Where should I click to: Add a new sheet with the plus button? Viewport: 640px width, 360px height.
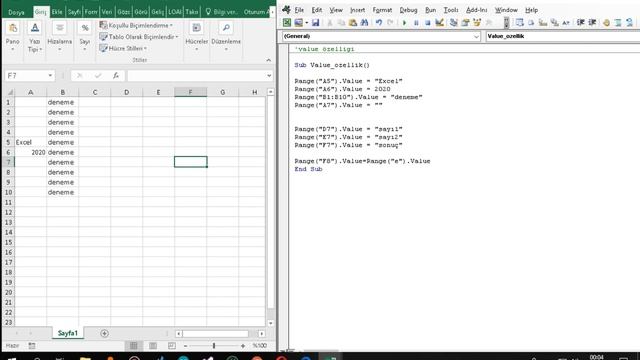pyautogui.click(x=104, y=333)
